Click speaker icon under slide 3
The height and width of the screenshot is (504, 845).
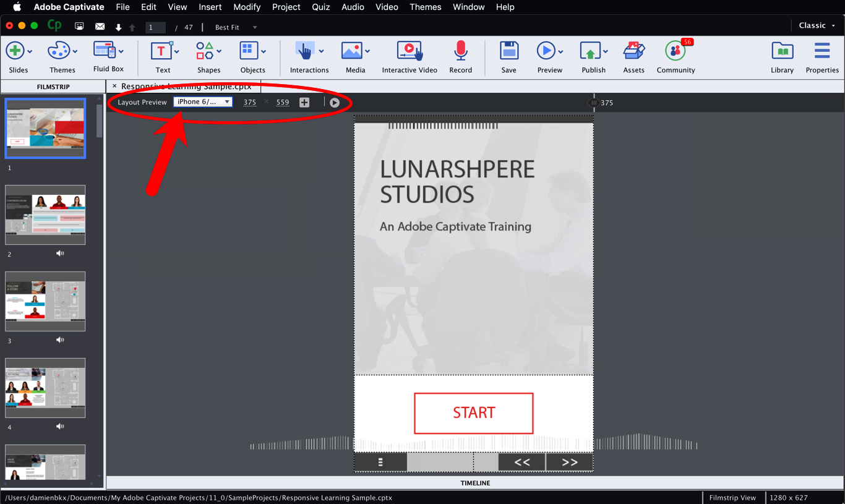tap(60, 340)
